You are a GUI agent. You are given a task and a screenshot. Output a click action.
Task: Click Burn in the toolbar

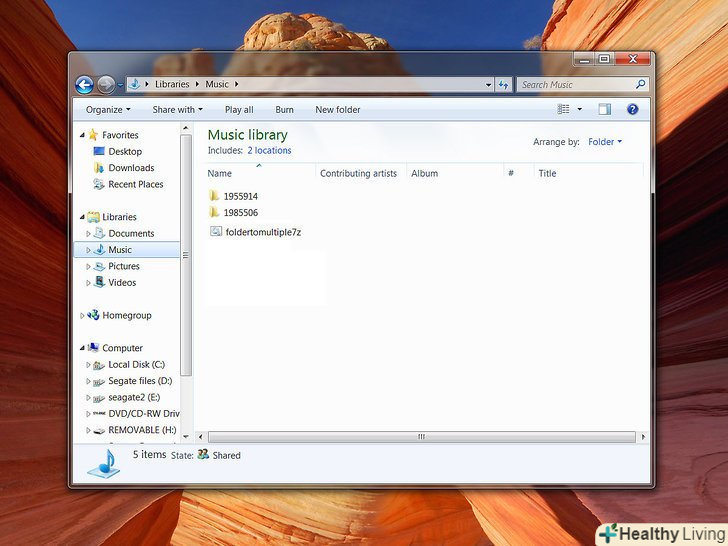284,110
